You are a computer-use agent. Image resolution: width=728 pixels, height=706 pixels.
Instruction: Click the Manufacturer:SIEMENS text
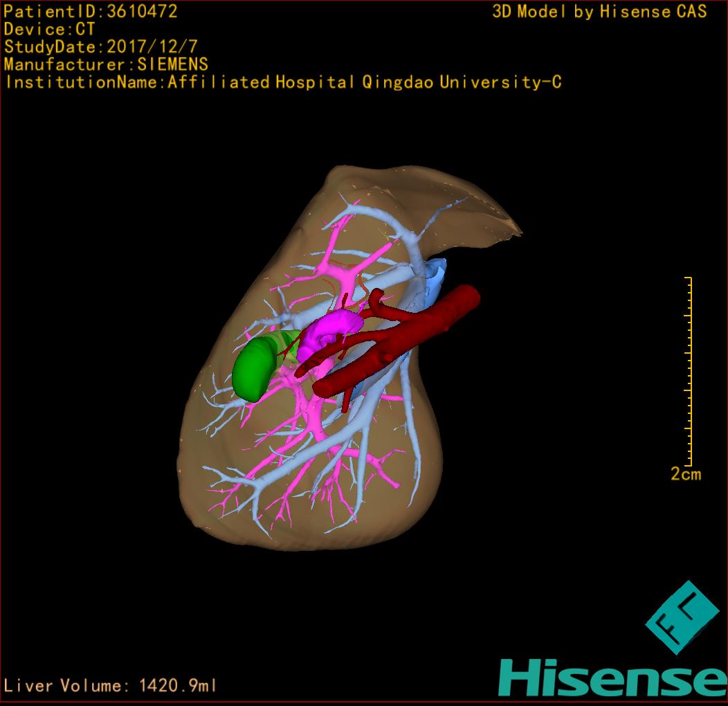106,64
